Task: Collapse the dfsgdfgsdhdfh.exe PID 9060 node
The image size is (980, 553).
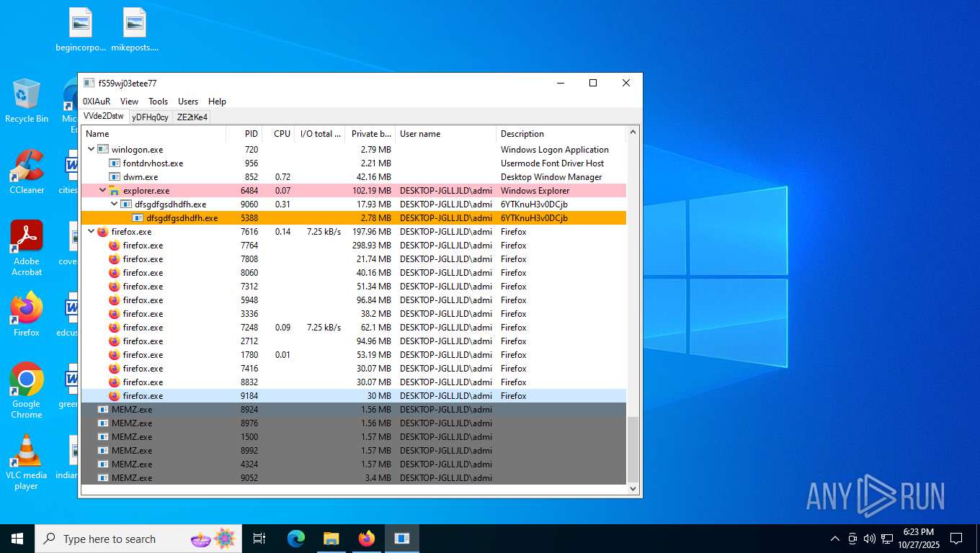Action: coord(114,204)
